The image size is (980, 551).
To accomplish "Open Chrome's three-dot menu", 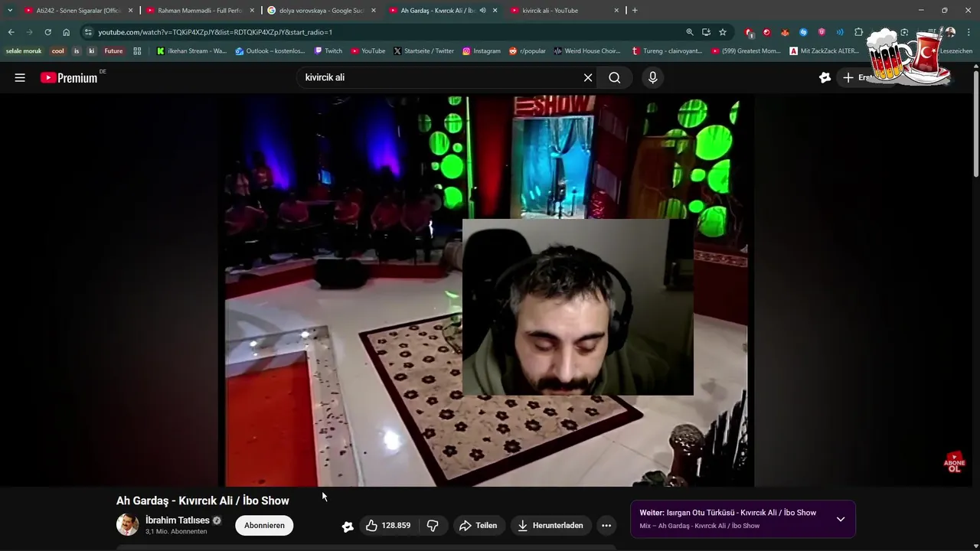I will pyautogui.click(x=967, y=32).
